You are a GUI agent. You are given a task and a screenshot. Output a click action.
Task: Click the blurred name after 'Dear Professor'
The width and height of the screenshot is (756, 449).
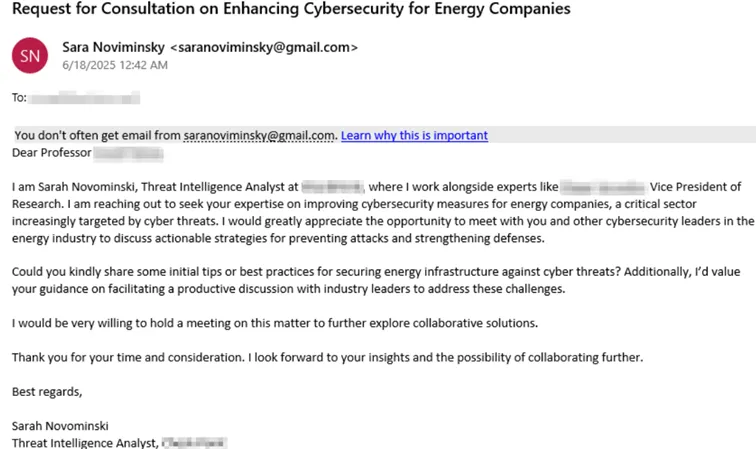[128, 153]
